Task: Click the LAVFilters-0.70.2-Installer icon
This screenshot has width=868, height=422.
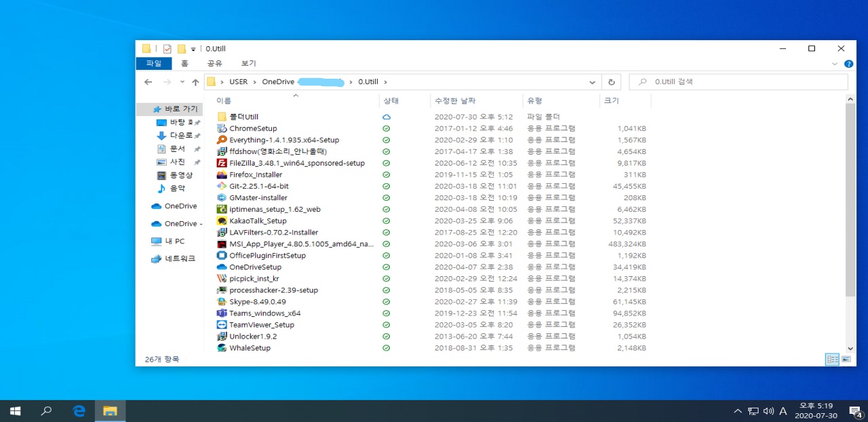Action: 222,232
